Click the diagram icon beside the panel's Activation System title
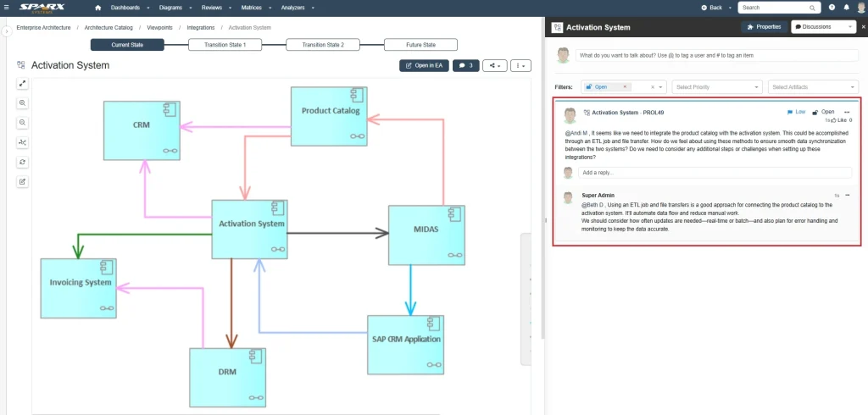868x415 pixels. tap(558, 27)
